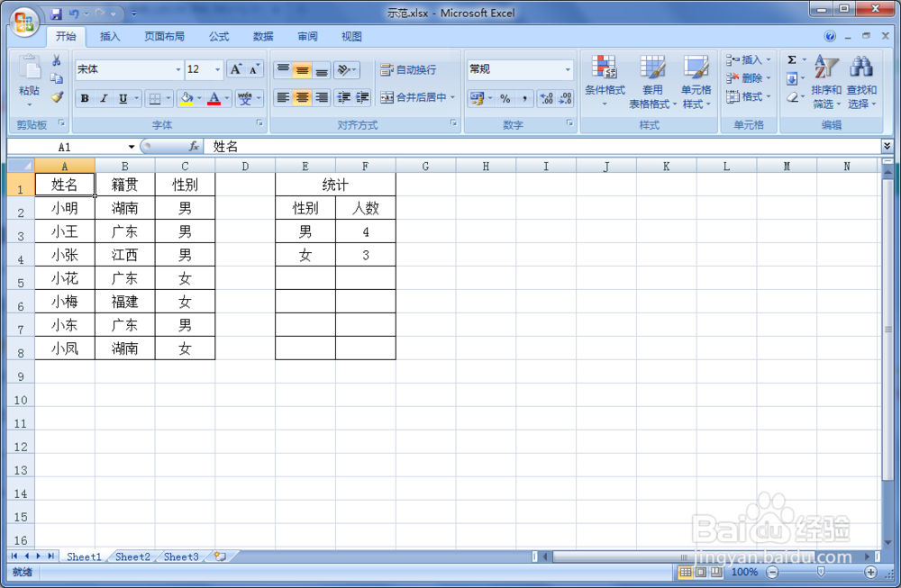901x588 pixels.
Task: Toggle bottom vertical alignment
Action: point(322,70)
